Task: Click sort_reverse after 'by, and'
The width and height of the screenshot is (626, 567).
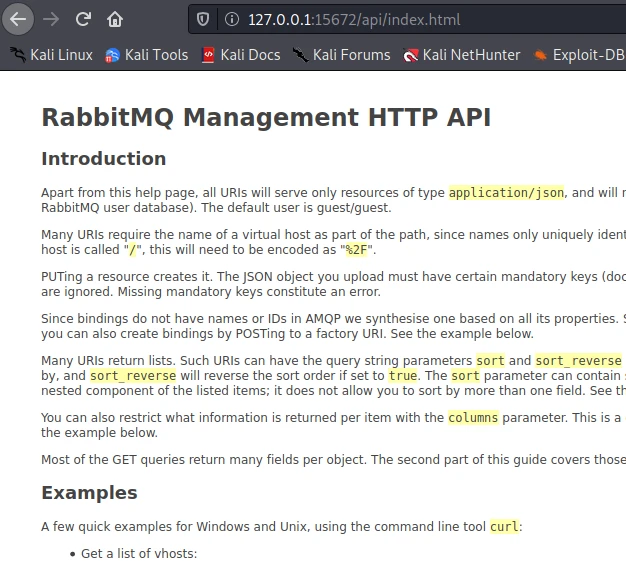Action: 133,376
